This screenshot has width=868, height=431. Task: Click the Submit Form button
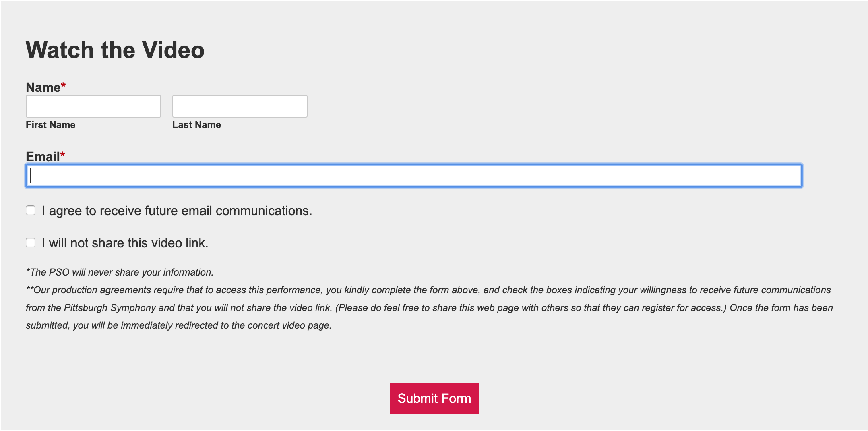[x=434, y=398]
